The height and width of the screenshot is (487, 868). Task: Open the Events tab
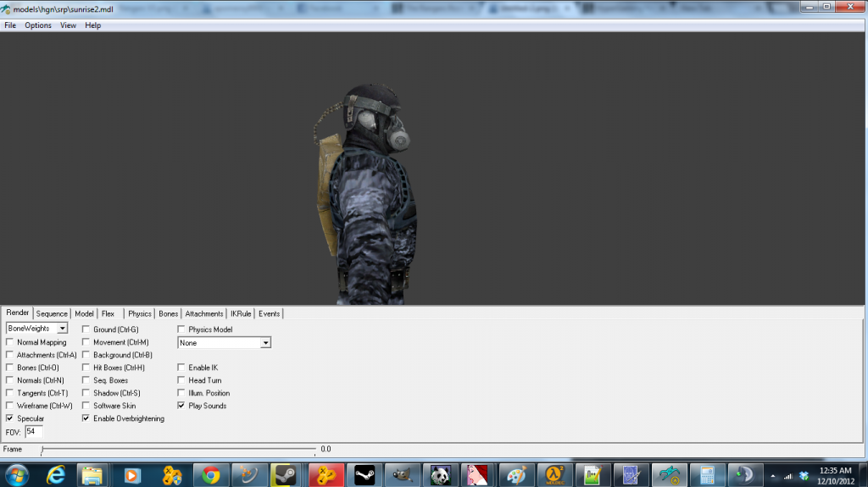click(269, 313)
